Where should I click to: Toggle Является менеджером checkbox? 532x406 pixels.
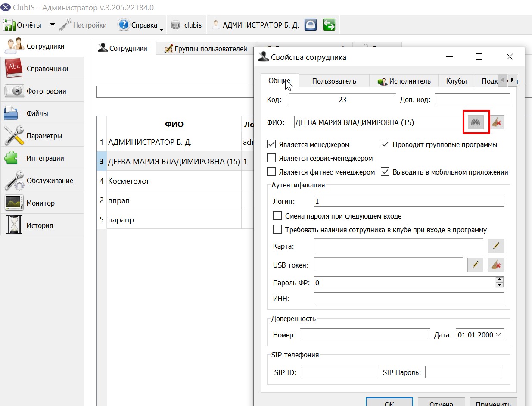[271, 144]
